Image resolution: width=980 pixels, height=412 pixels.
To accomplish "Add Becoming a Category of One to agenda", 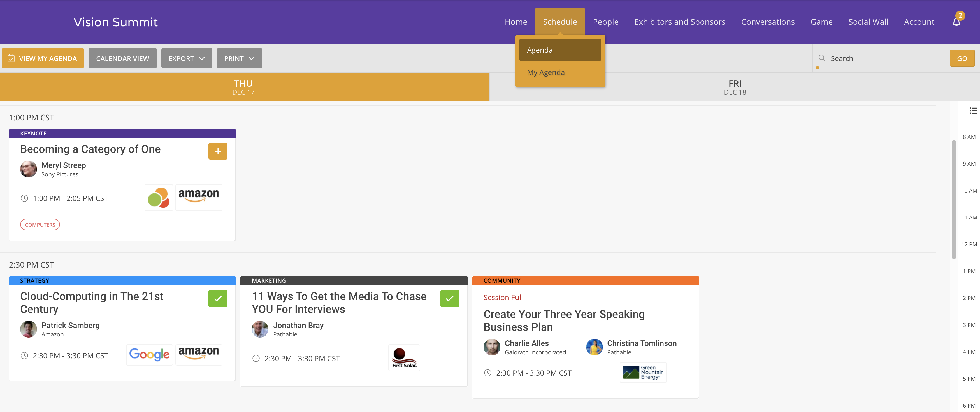I will point(218,151).
